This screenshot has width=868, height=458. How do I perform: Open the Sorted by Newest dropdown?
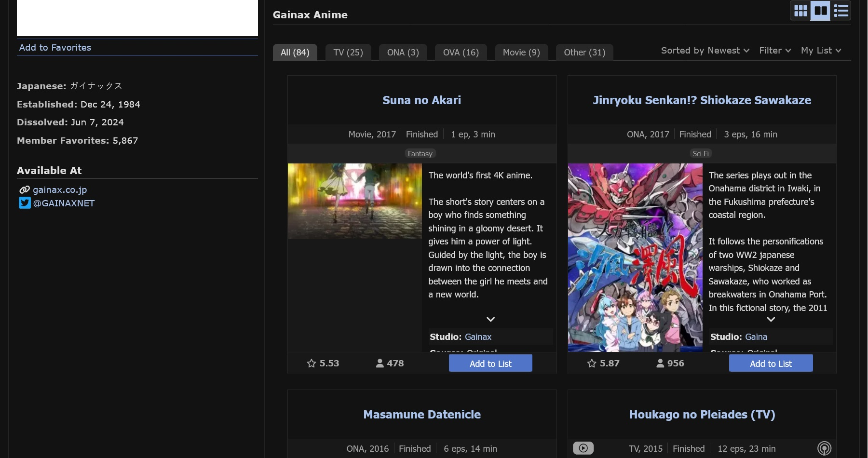pos(705,51)
